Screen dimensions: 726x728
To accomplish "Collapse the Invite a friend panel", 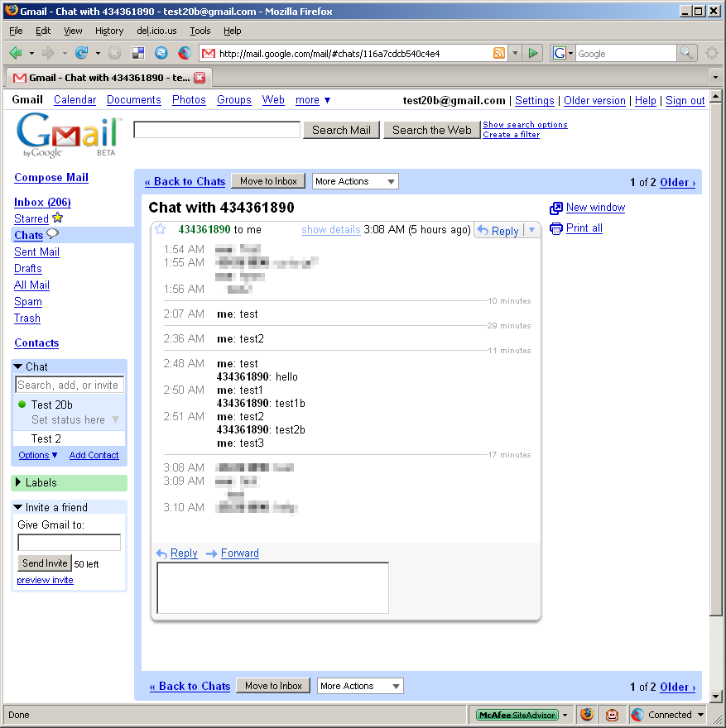I will (x=18, y=507).
